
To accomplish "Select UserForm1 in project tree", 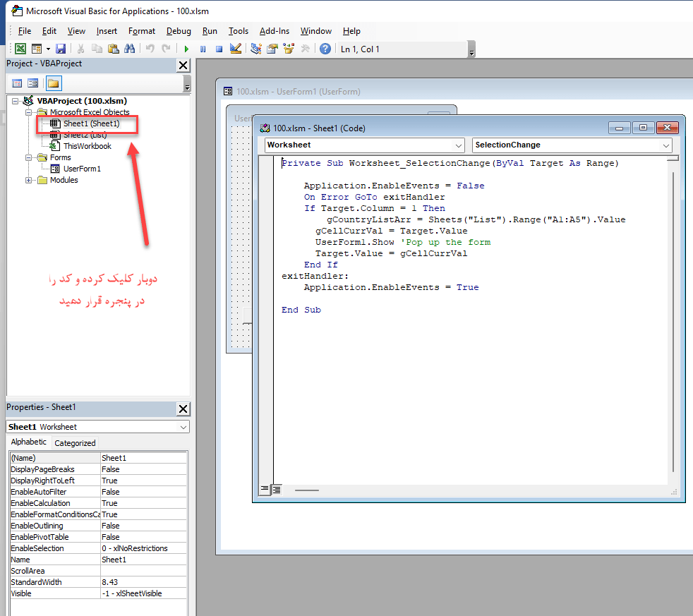I will (82, 169).
